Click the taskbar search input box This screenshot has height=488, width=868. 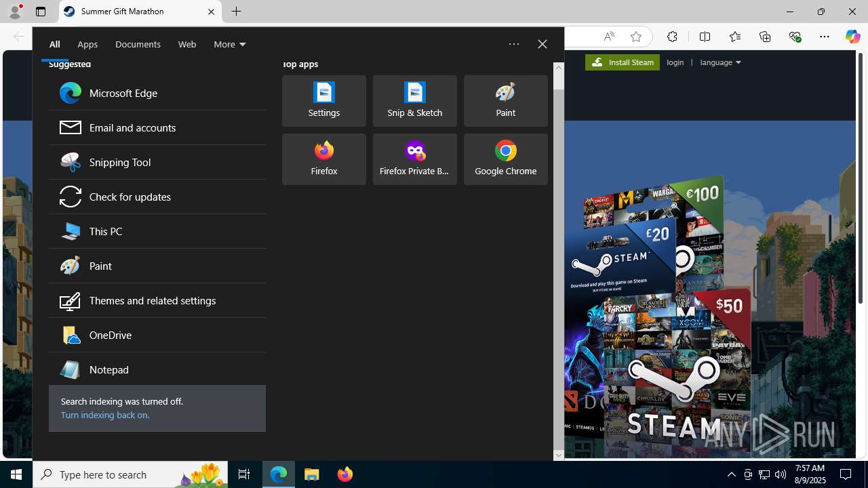tap(130, 474)
